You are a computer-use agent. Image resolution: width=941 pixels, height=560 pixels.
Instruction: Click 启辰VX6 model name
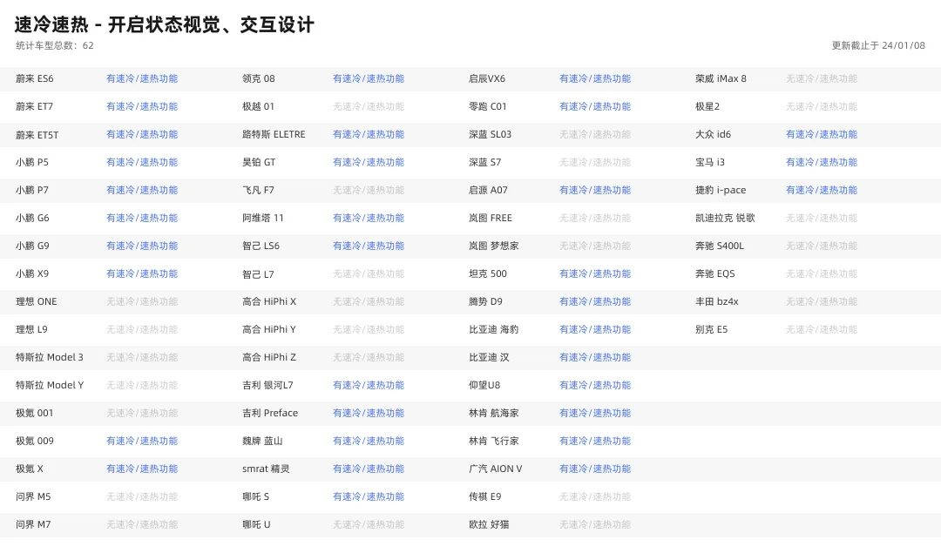coord(487,78)
